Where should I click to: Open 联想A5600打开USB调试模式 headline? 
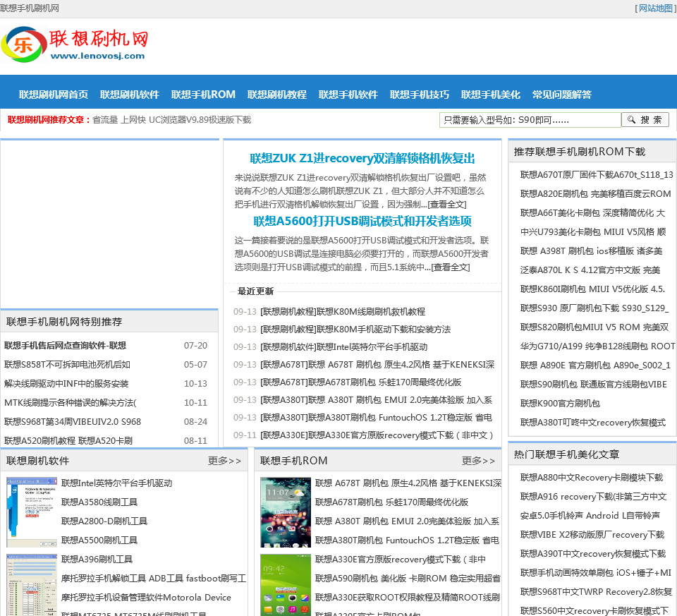coord(362,221)
